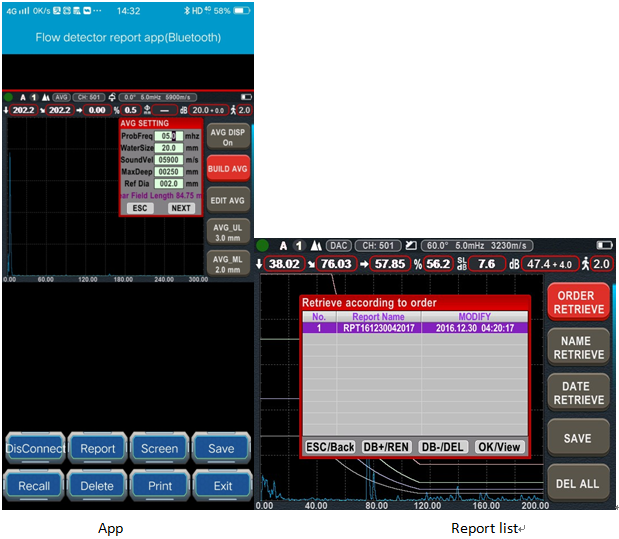Click NEXT in the AVG SETTING dialog

[180, 208]
